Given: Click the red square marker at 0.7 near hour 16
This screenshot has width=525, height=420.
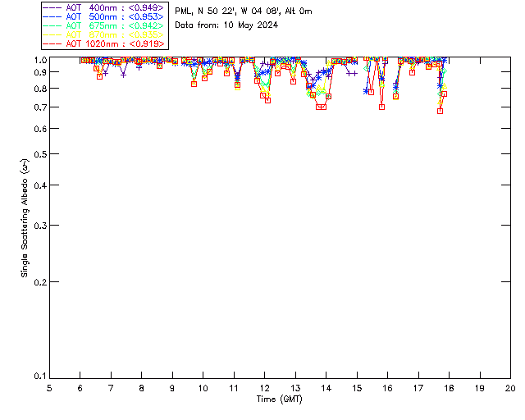Looking at the screenshot, I should 381,107.
